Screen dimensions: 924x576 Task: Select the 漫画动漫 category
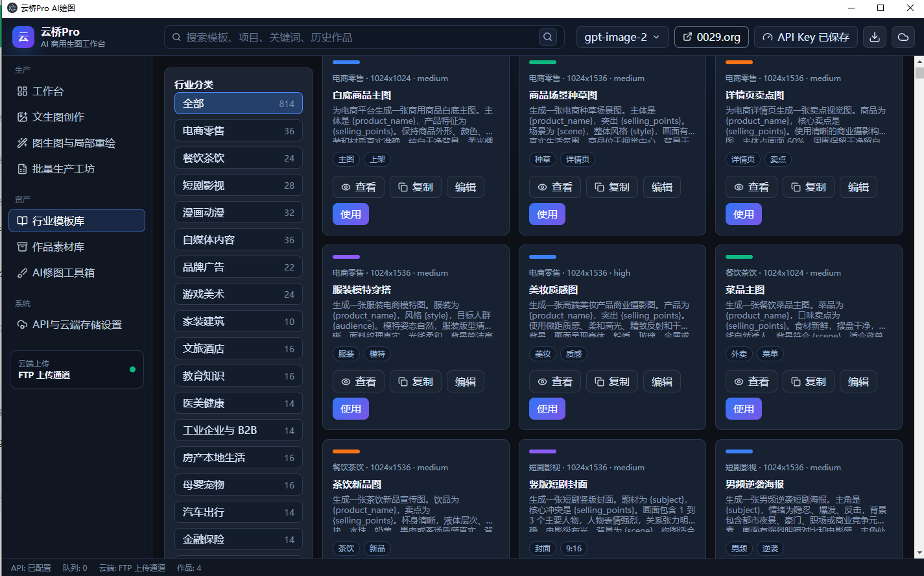point(239,212)
